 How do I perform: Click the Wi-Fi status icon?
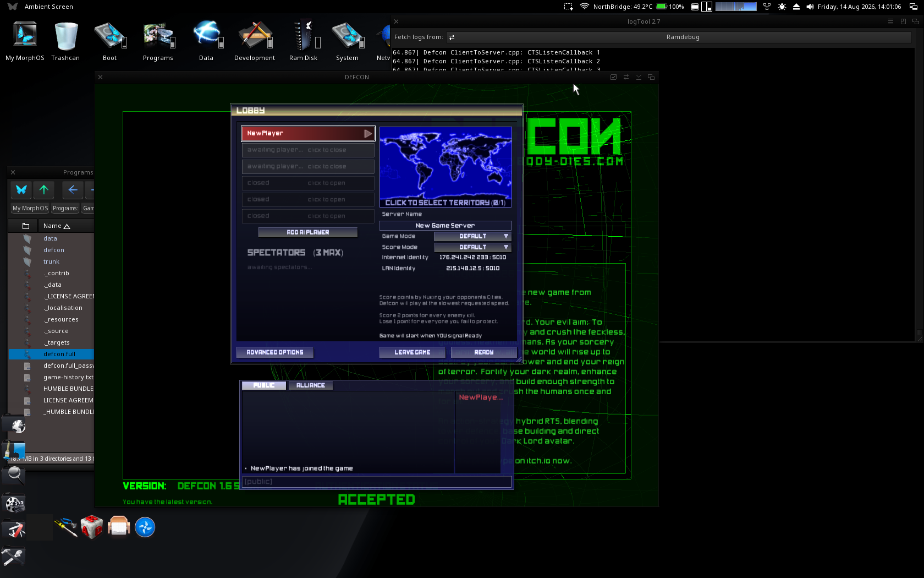pyautogui.click(x=584, y=7)
